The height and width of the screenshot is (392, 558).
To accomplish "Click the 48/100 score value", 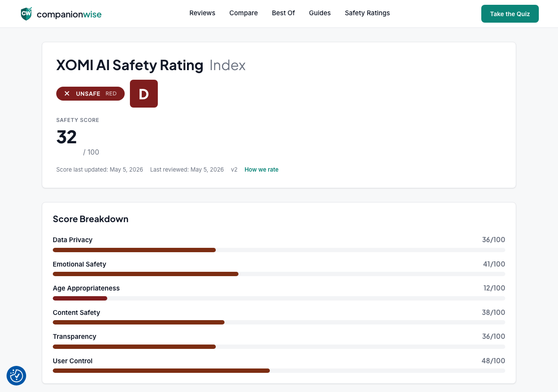I will [493, 361].
